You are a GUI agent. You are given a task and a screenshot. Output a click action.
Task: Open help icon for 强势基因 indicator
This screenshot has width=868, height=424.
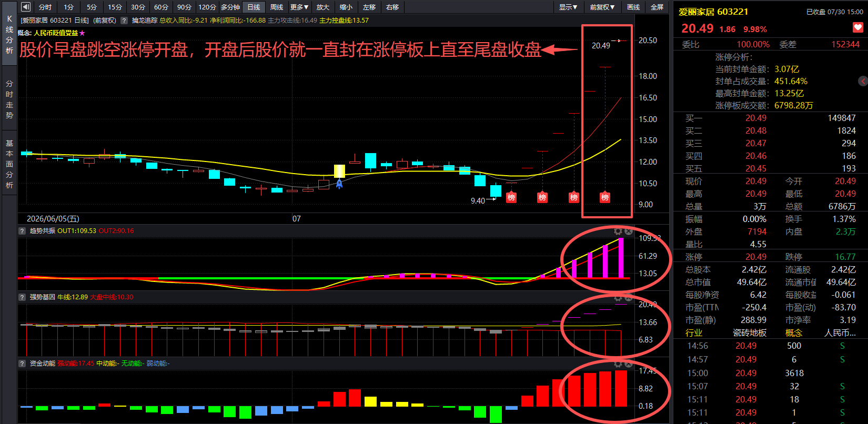pos(22,297)
